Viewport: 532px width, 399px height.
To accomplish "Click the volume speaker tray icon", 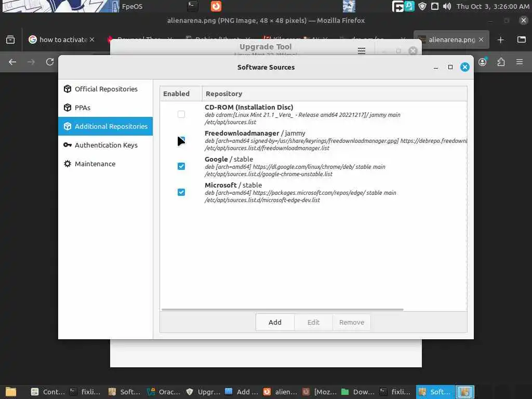I will click(447, 6).
